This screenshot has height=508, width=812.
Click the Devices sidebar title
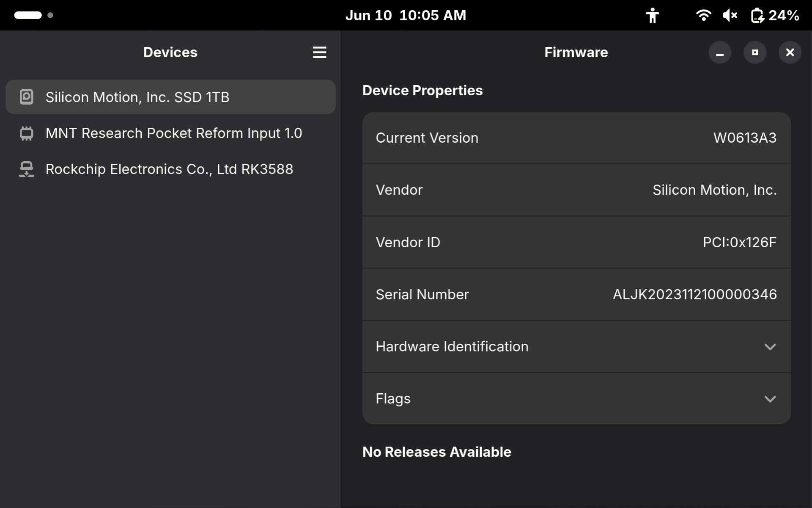[x=170, y=52]
